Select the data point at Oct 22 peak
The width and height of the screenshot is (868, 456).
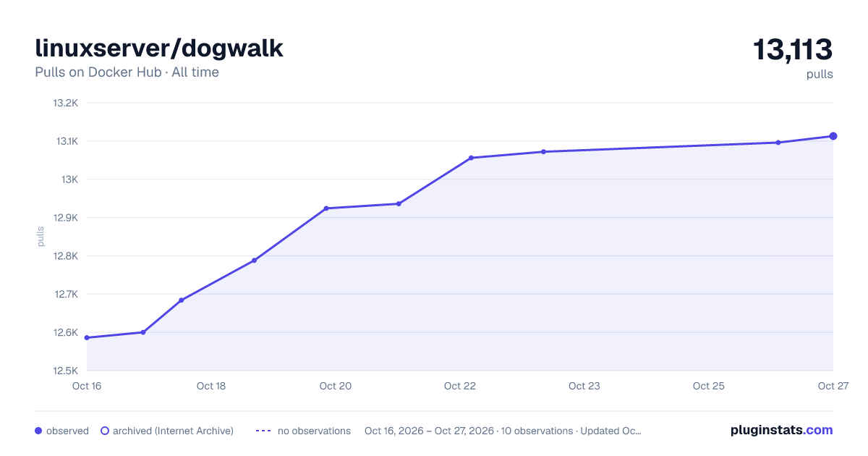click(x=471, y=158)
